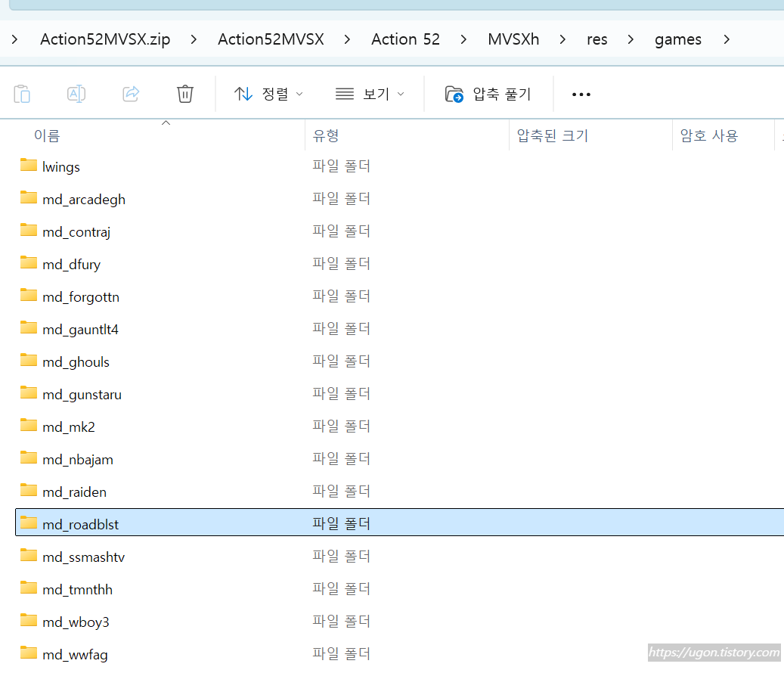784x673 pixels.
Task: Click the 압축 풀기 extract button
Action: click(488, 94)
